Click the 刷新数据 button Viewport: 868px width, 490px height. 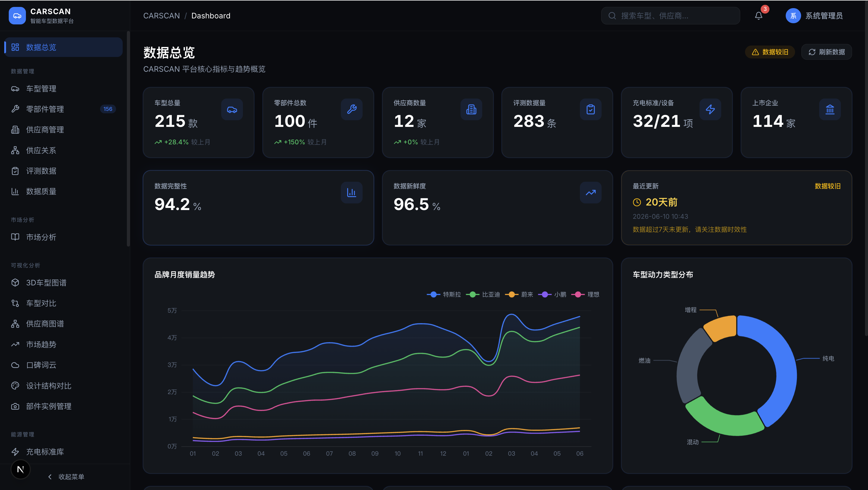click(x=826, y=52)
